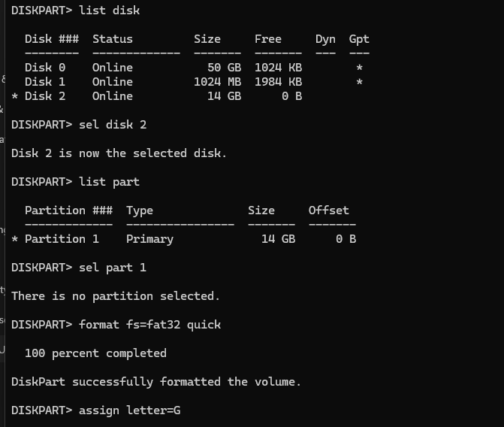Click the 'list part' command line

tap(76, 182)
